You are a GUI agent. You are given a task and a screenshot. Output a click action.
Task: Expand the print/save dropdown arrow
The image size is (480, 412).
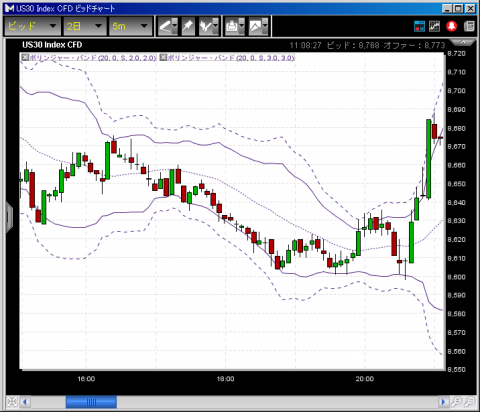pyautogui.click(x=242, y=26)
